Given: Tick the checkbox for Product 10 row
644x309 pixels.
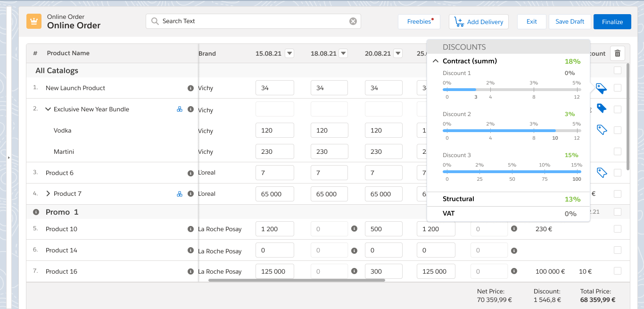Looking at the screenshot, I should pyautogui.click(x=618, y=229).
